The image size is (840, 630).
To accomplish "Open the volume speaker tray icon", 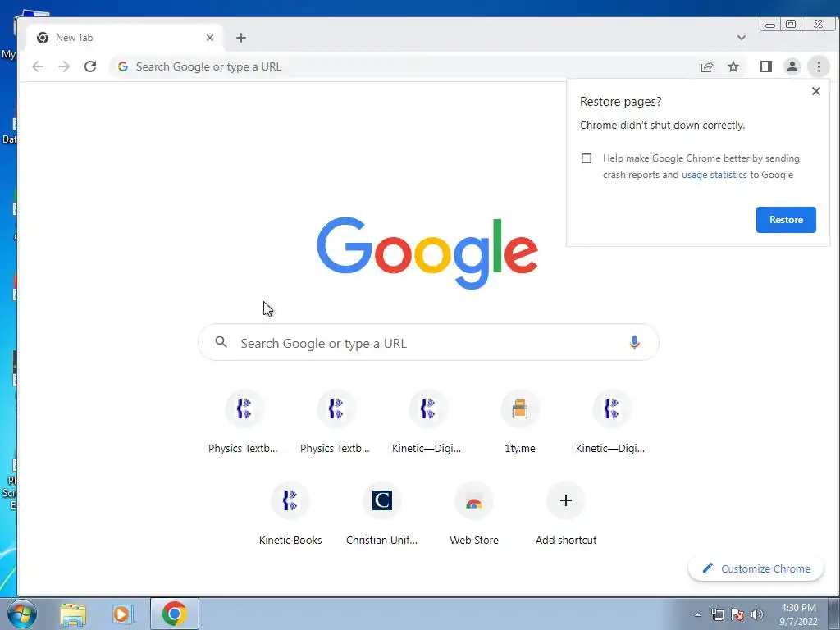I will [757, 614].
